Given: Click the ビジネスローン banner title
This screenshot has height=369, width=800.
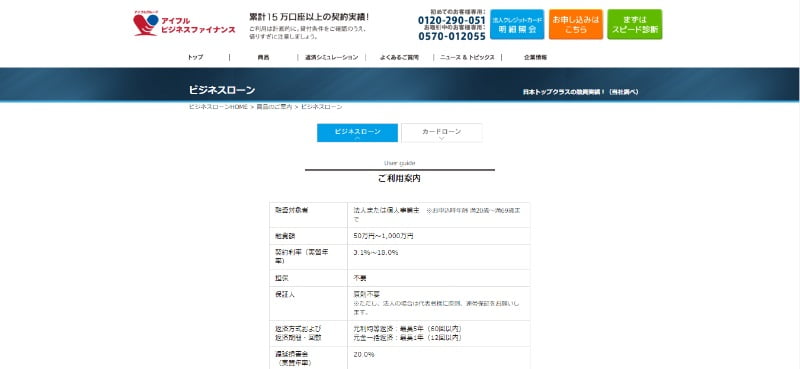Looking at the screenshot, I should tap(222, 90).
